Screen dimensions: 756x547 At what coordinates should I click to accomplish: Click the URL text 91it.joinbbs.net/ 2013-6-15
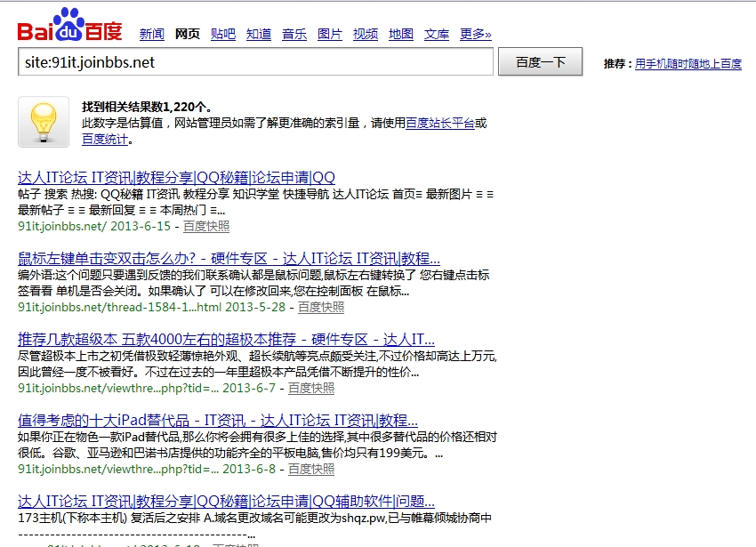(x=94, y=226)
